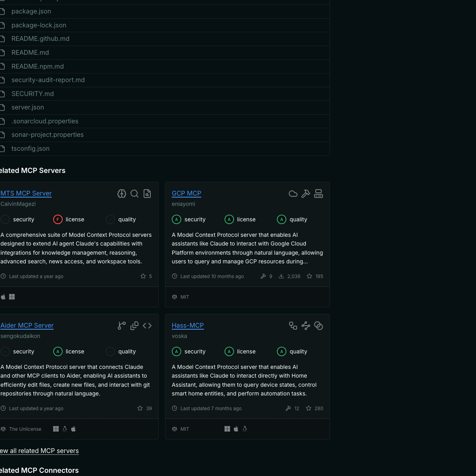Screen dimensions: 476x476
Task: Click the overlapping circles icon on Hass-MCP card
Action: click(319, 326)
